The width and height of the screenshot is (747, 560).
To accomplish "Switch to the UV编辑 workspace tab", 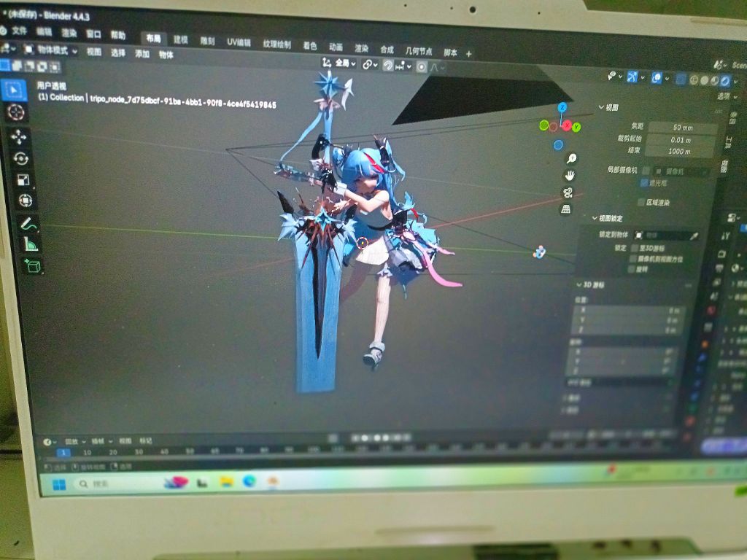I will coord(239,42).
